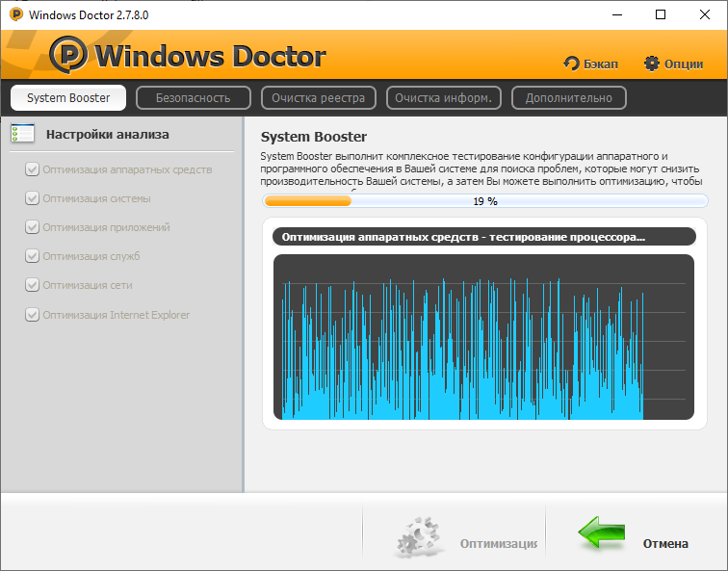Open the Очистка реестра tab
The image size is (728, 571).
pos(319,98)
